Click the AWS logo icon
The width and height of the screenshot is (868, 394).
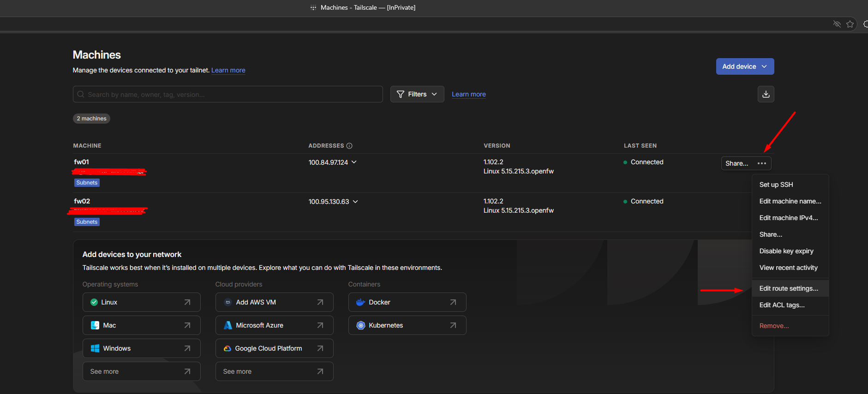228,302
